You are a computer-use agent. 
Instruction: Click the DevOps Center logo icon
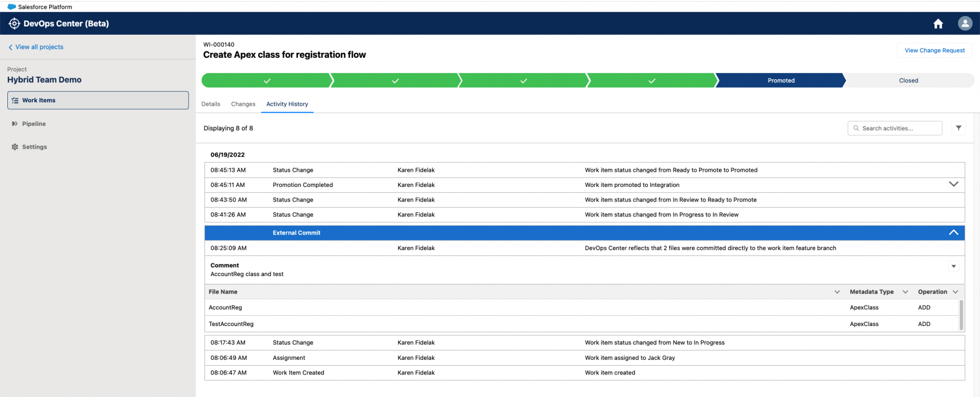14,23
